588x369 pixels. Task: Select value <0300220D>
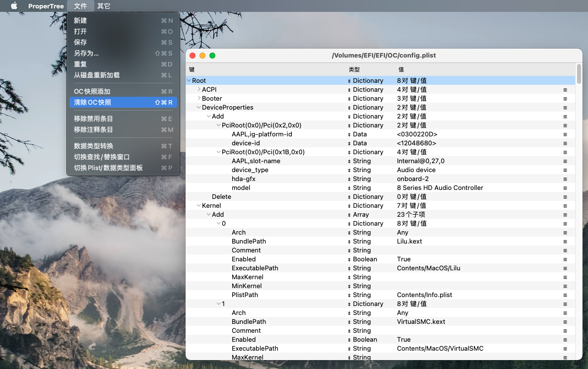417,134
